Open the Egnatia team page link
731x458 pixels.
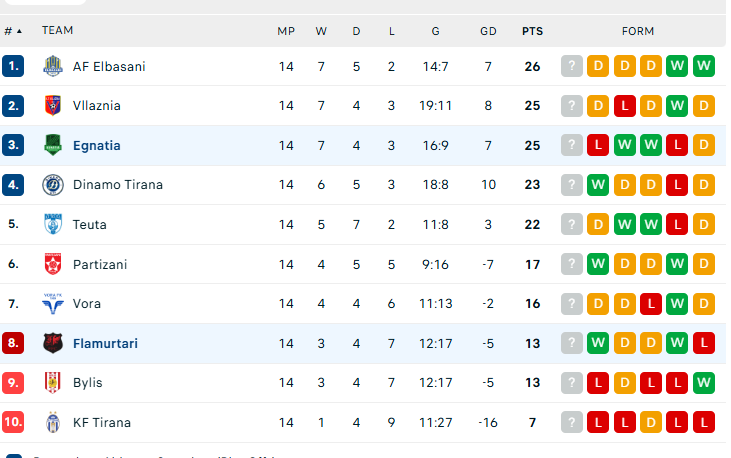(97, 146)
